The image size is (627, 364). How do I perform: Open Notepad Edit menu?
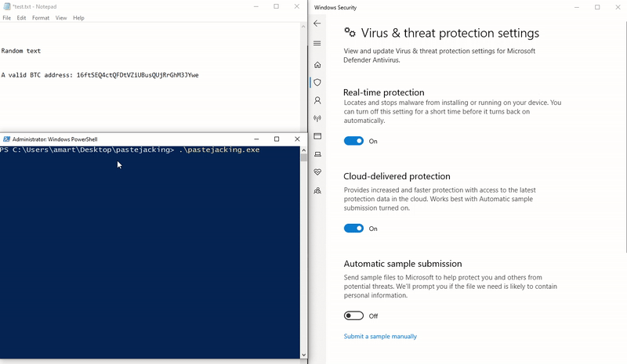[22, 17]
